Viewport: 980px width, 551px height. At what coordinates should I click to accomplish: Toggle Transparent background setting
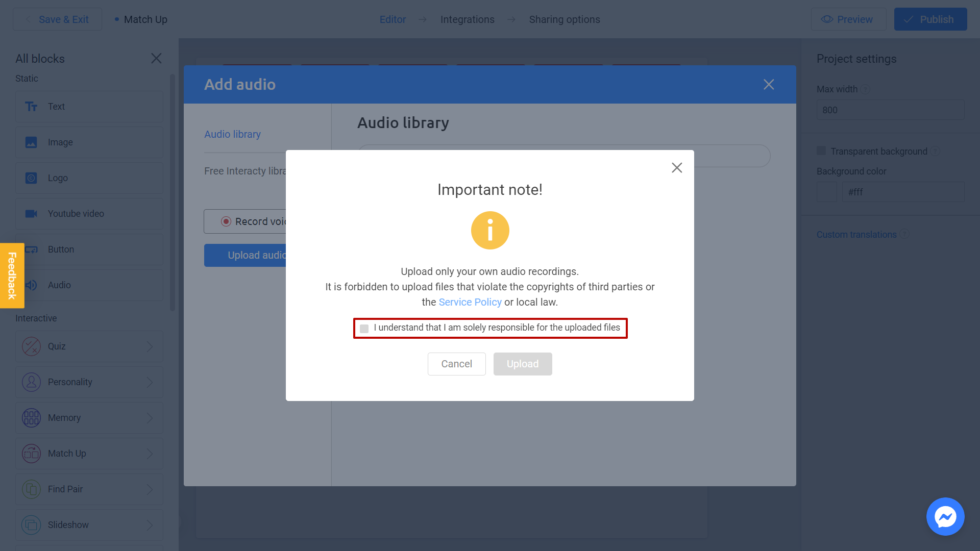(821, 151)
